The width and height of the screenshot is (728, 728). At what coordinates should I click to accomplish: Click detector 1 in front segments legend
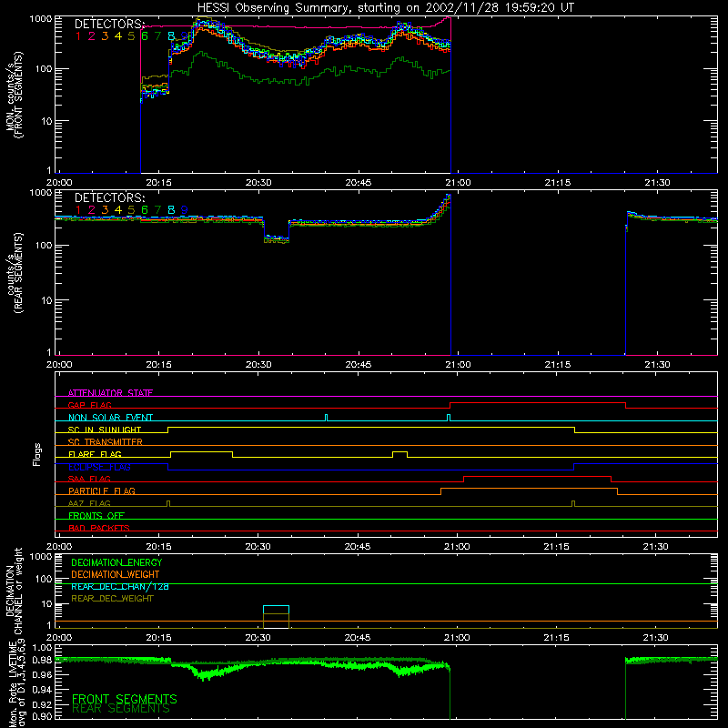point(78,36)
